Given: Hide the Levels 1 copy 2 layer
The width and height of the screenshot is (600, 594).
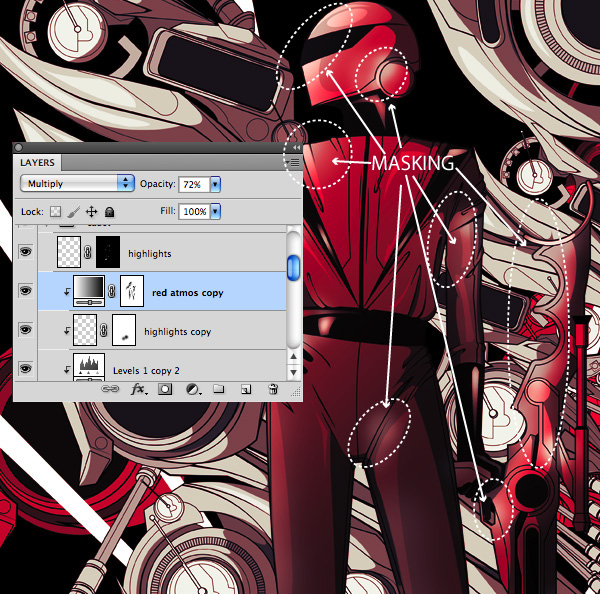Looking at the screenshot, I should click(26, 368).
